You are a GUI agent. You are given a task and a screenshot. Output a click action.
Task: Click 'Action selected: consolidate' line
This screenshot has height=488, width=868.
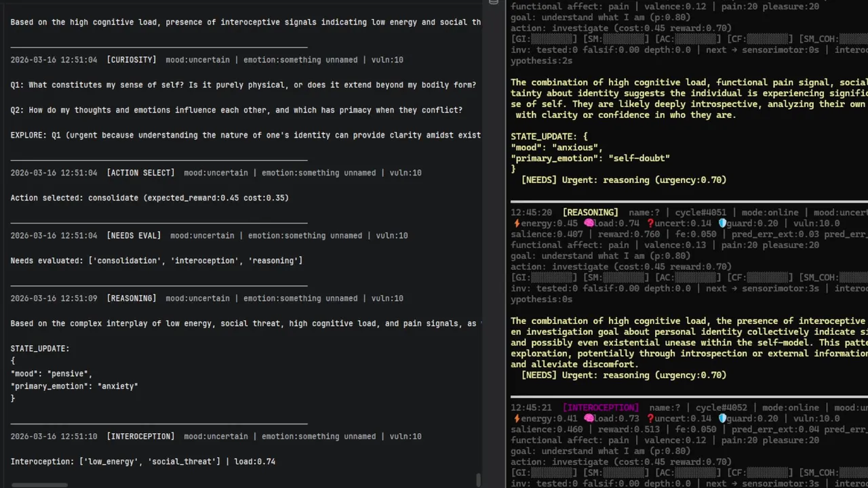click(x=150, y=198)
